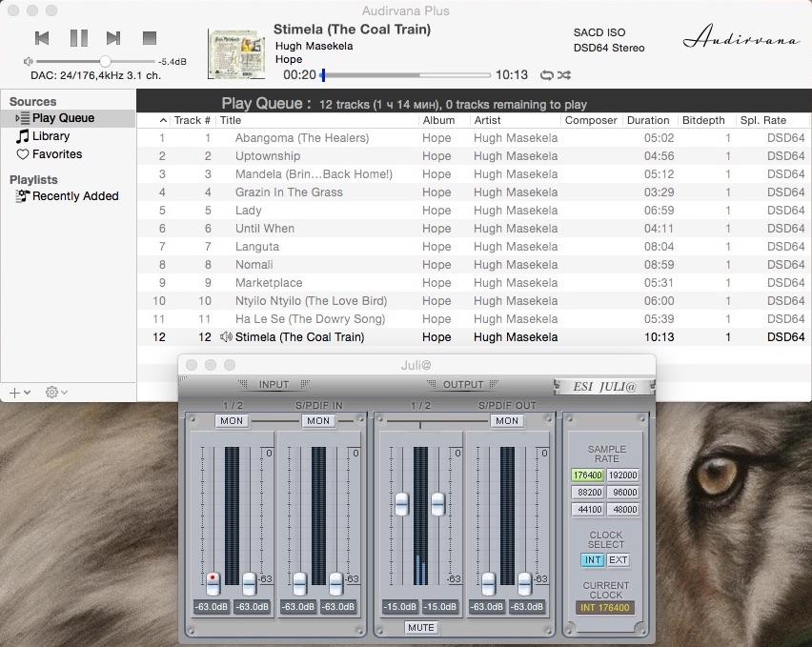Screen dimensions: 812x647
Task: Click the -5.4dB volume readout
Action: pos(172,62)
